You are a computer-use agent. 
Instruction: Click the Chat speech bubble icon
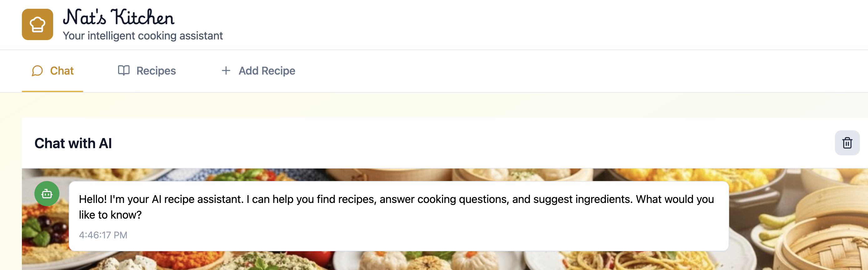coord(37,71)
